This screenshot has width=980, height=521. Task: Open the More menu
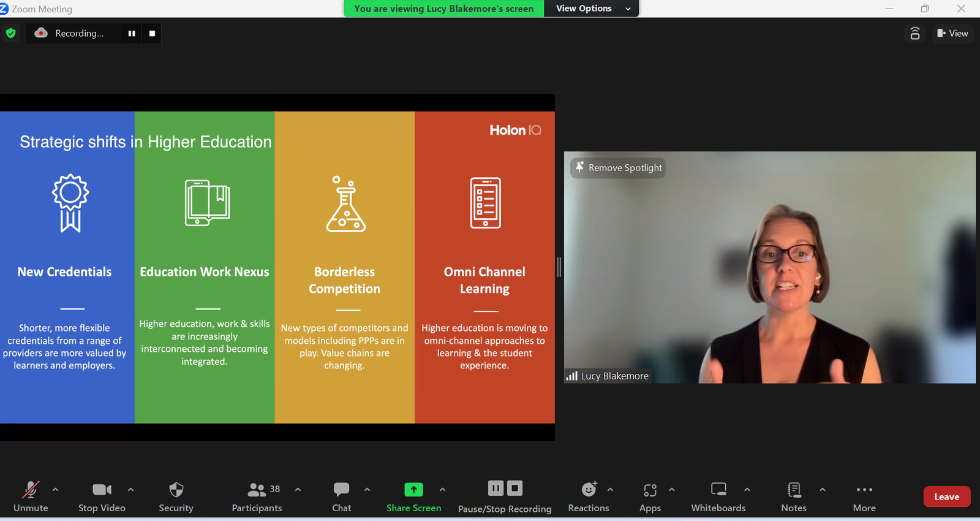point(864,490)
